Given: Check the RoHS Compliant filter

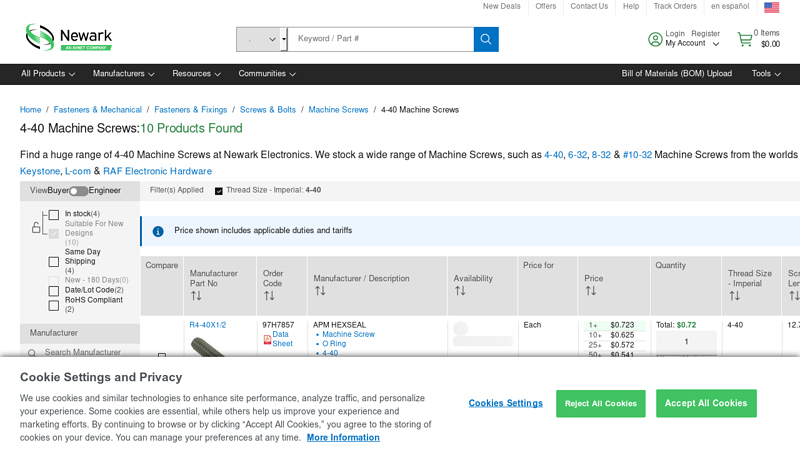Looking at the screenshot, I should pos(54,306).
